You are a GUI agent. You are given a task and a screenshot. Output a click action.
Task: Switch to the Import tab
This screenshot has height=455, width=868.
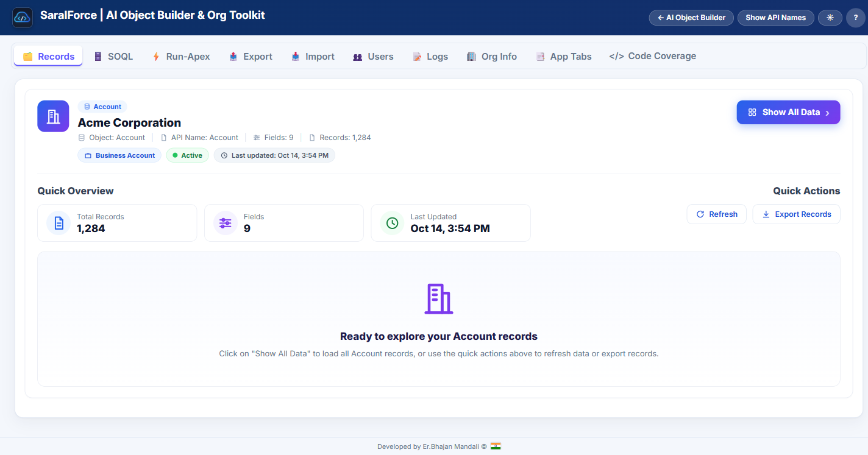pos(313,56)
